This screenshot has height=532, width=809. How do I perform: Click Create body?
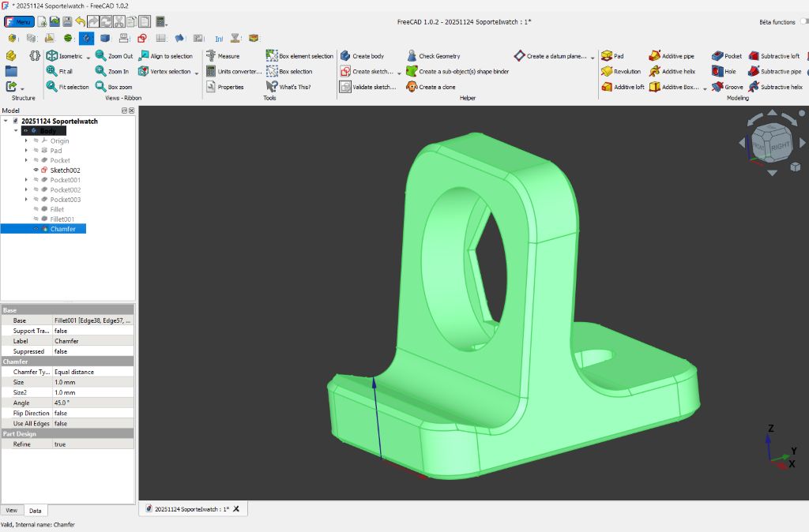(x=362, y=56)
